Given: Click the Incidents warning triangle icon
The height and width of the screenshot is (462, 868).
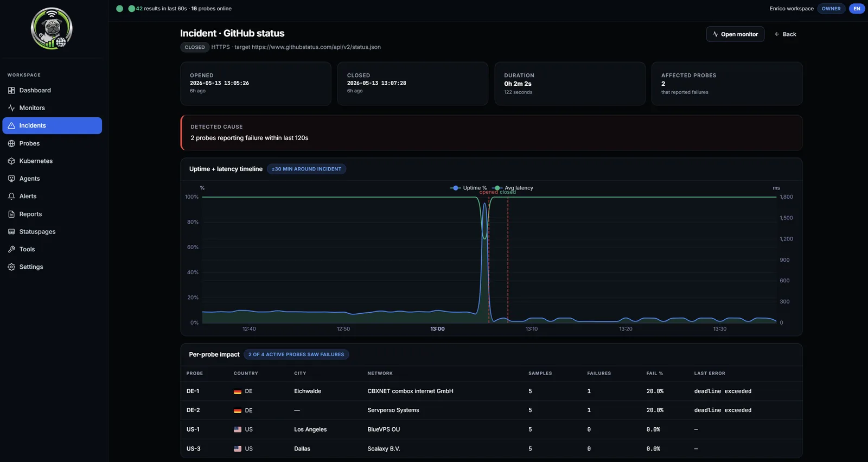Looking at the screenshot, I should (11, 125).
